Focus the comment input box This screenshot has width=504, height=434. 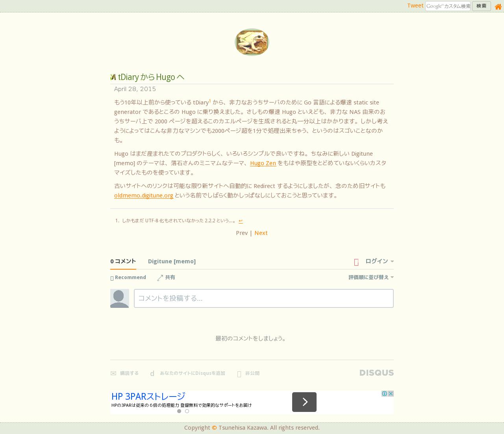[x=264, y=298]
